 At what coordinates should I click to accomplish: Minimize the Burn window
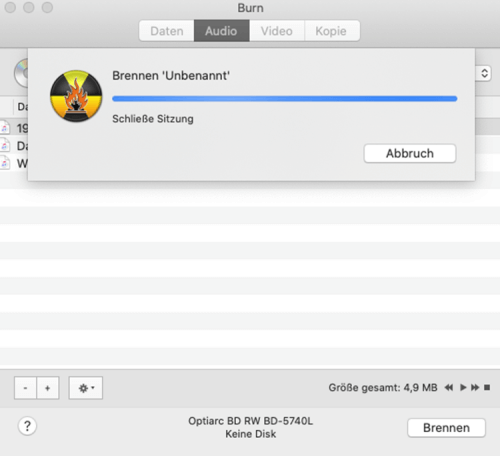[29, 7]
